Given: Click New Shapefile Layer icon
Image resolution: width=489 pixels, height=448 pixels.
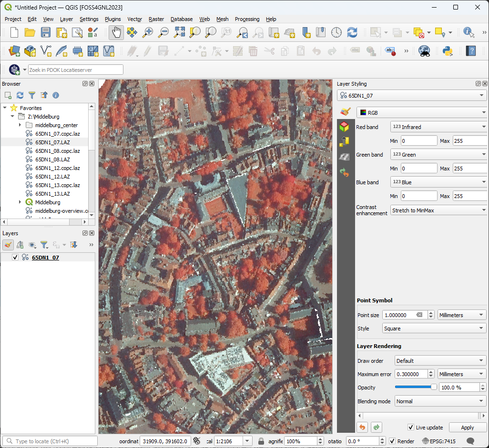Looking at the screenshot, I should [x=46, y=51].
